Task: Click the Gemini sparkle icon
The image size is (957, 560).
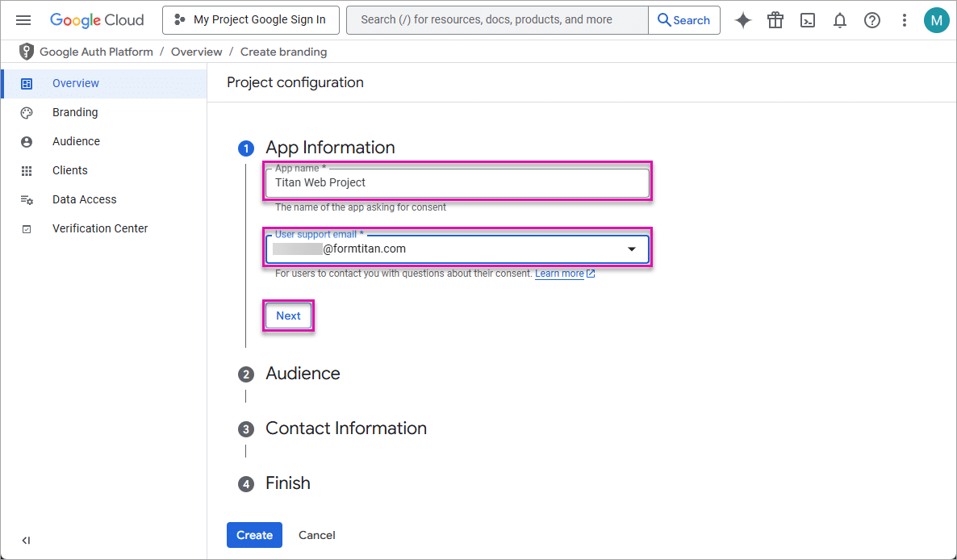Action: [x=742, y=20]
